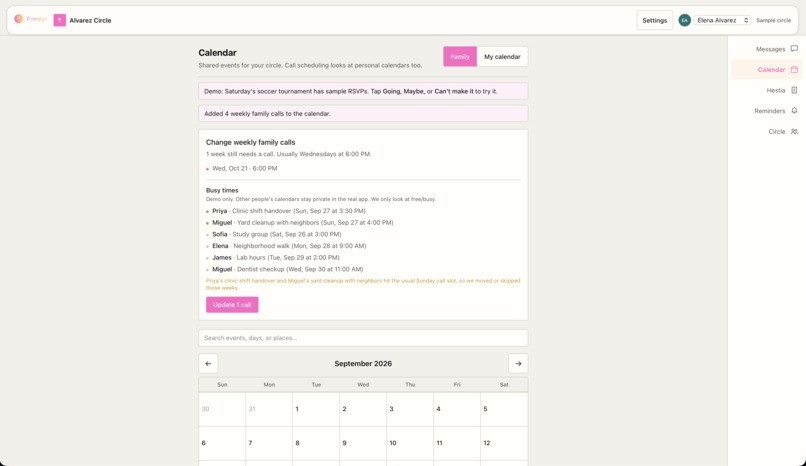
Task: Click the Change weekly family calls heading
Action: [x=250, y=142]
